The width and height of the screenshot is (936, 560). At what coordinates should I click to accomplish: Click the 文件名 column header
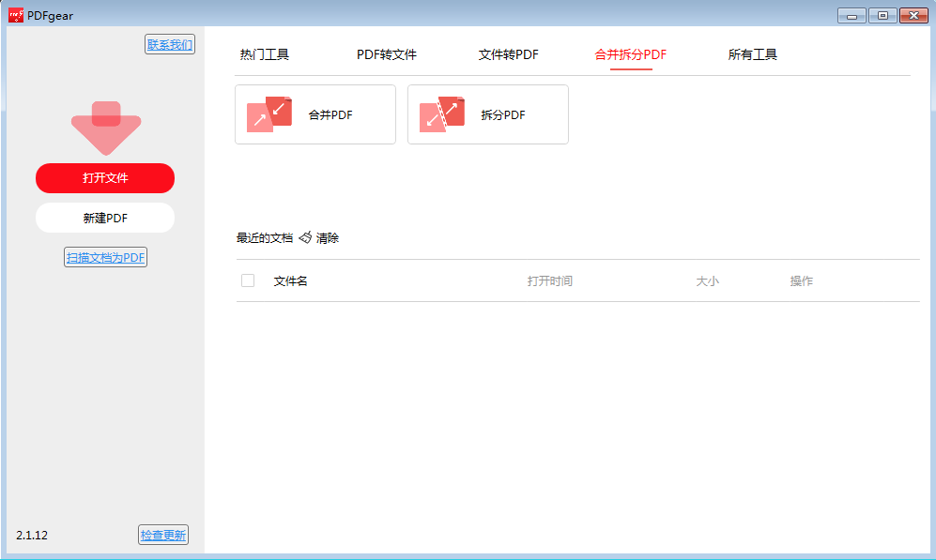click(290, 281)
